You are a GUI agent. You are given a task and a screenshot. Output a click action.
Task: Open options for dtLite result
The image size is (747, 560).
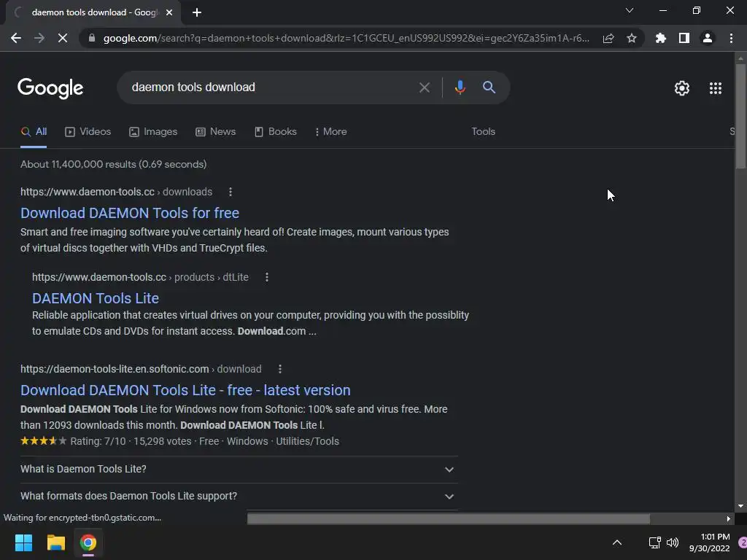point(267,277)
